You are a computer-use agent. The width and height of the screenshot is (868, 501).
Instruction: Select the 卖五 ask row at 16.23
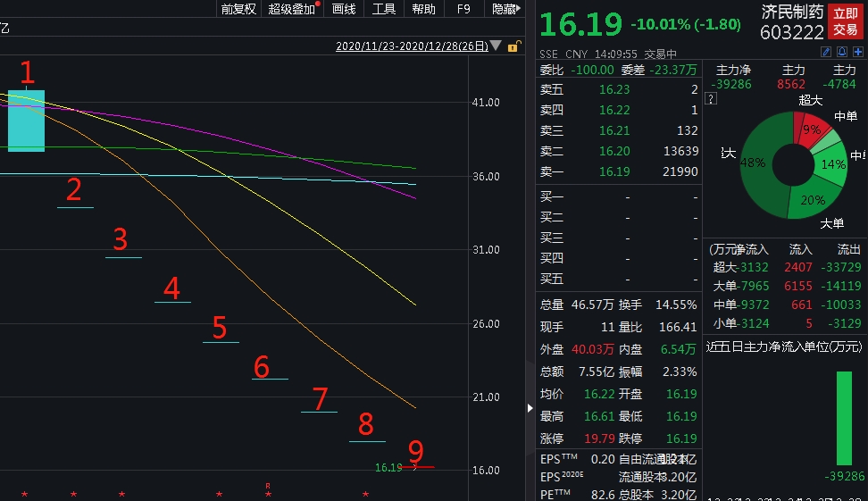(618, 89)
